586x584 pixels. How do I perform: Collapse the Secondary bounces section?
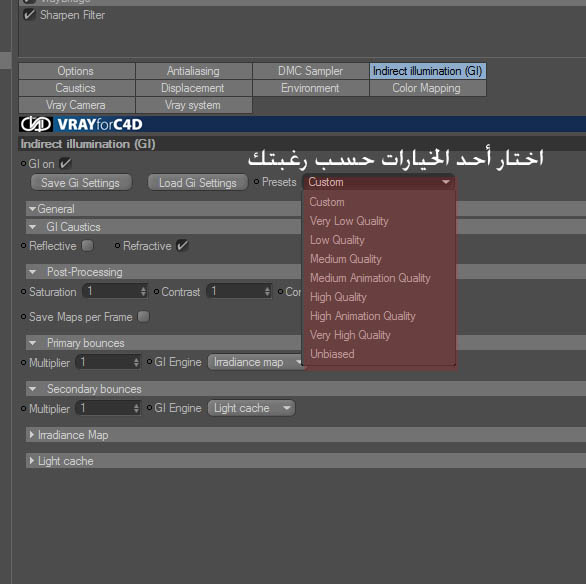(33, 389)
